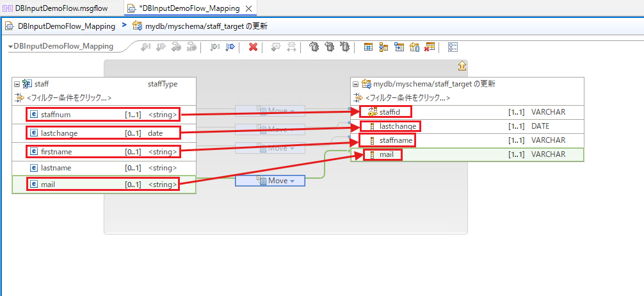Click the blue table database select icon
Viewport: 644px width, 296px height.
point(368,47)
